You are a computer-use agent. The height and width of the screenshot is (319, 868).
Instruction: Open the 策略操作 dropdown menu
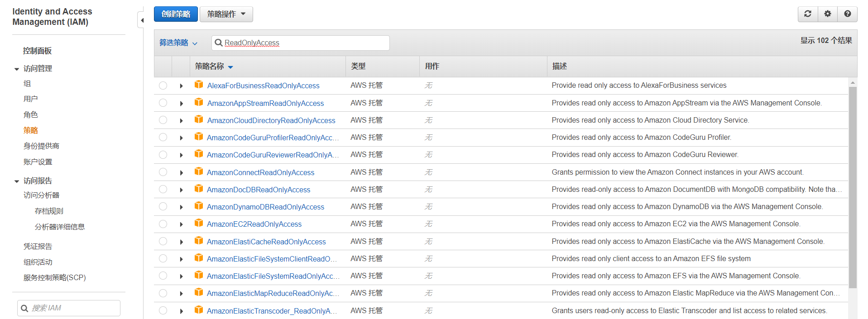pyautogui.click(x=226, y=14)
